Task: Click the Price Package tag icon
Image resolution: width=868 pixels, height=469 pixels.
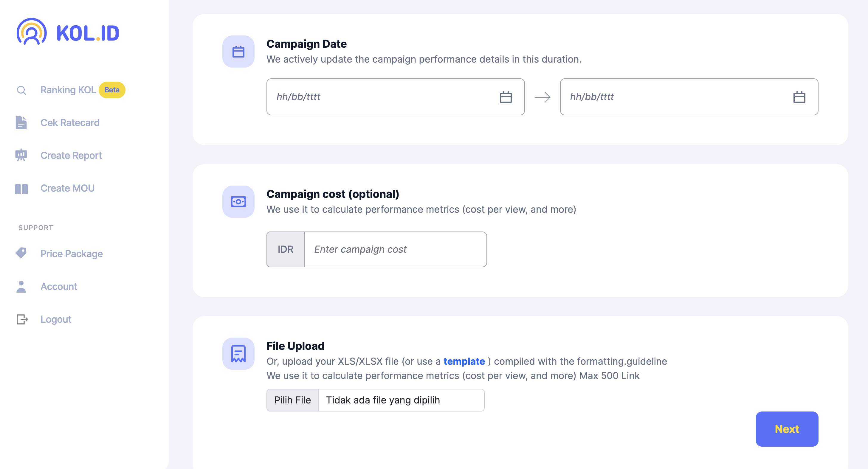Action: (21, 253)
